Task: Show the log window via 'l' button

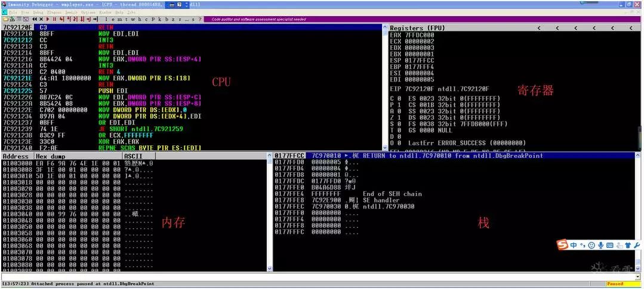Action: pyautogui.click(x=106, y=19)
